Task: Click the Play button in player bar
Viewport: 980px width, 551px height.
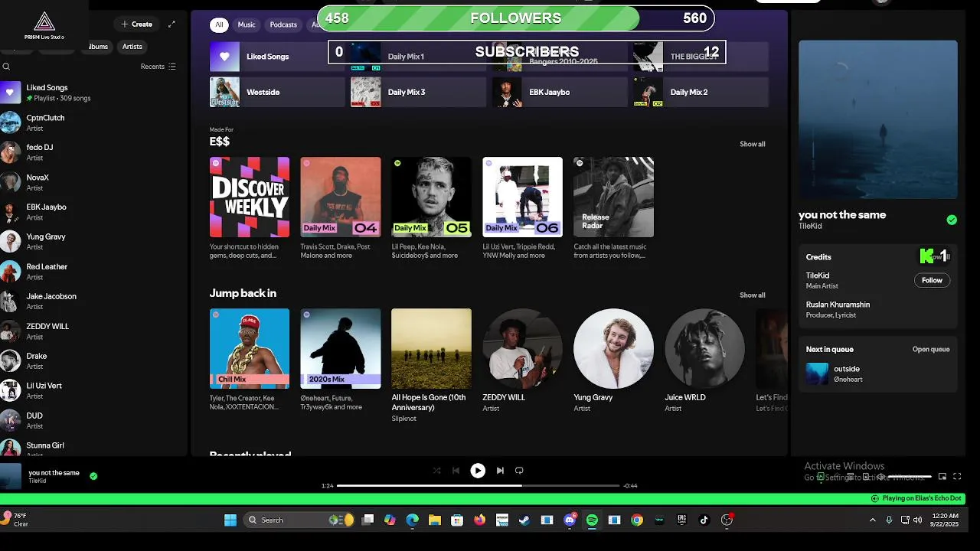Action: tap(478, 471)
